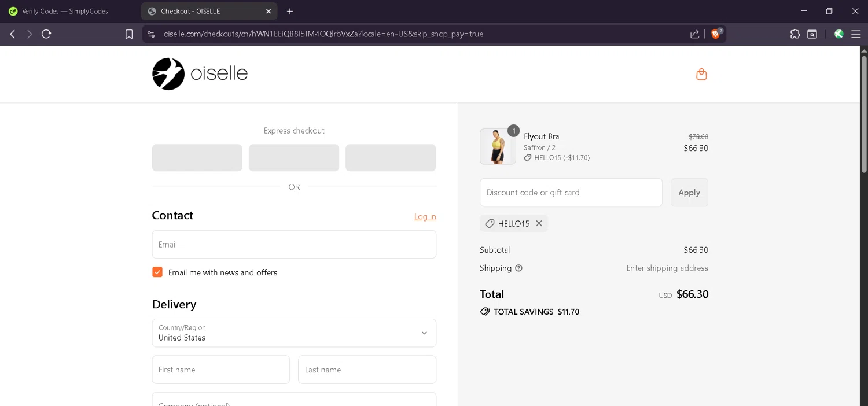Screen dimensions: 868x406
Task: Click the HELLO15 (-$11.70) line text
Action: tap(562, 158)
